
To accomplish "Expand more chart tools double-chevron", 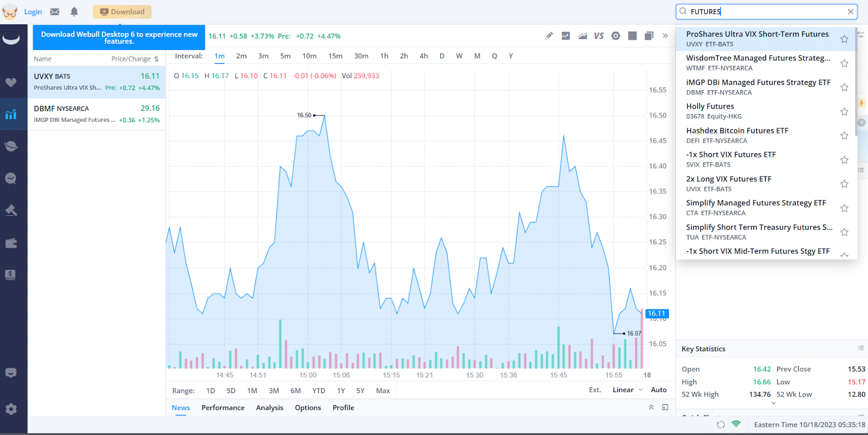I will 665,36.
